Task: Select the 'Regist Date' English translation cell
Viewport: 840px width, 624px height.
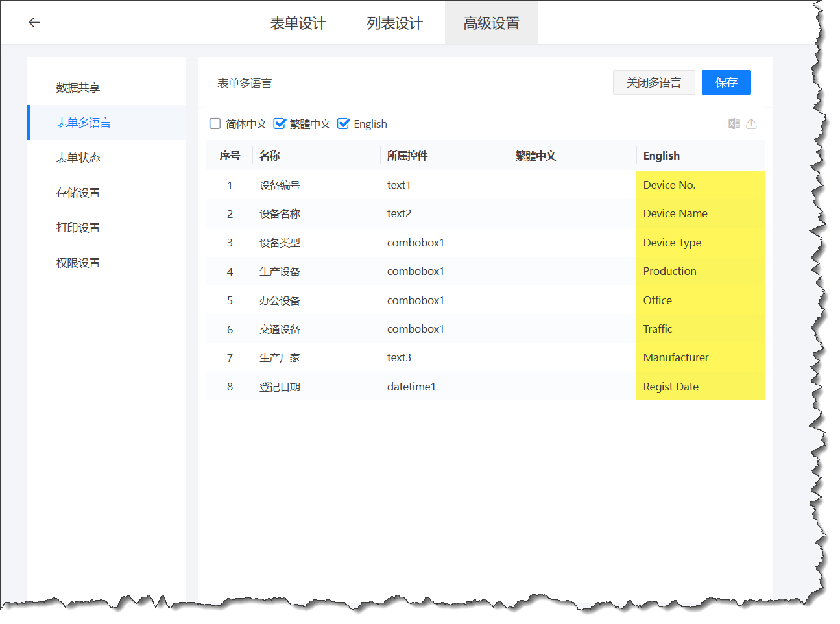Action: coord(699,387)
